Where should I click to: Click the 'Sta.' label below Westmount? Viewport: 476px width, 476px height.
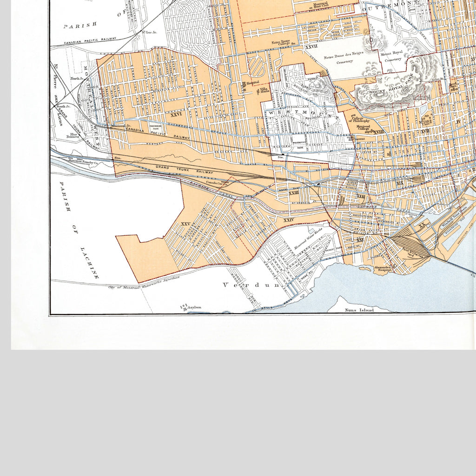click(x=280, y=157)
